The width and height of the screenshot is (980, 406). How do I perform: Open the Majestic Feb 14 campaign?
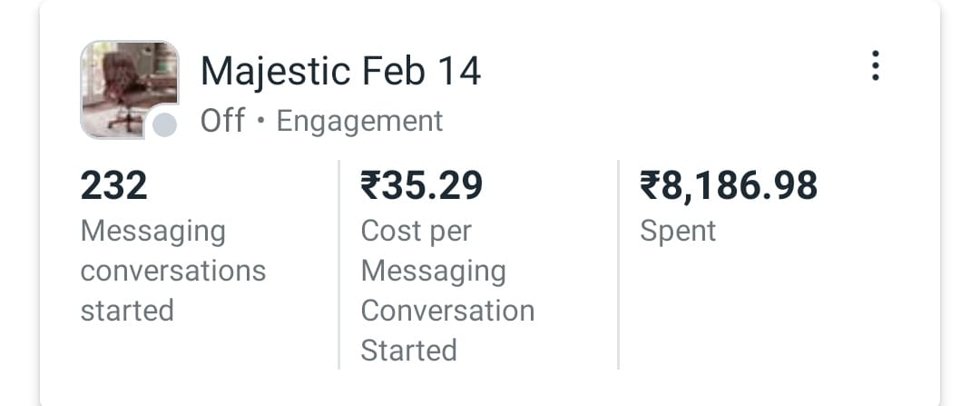tap(340, 71)
